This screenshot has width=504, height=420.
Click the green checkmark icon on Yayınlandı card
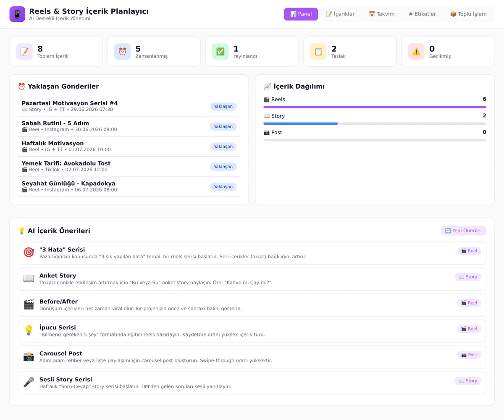pos(220,52)
